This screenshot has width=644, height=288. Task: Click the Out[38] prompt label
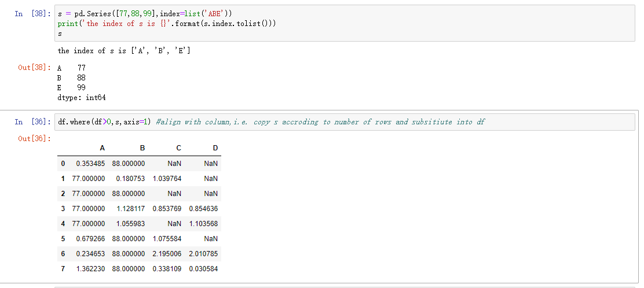click(35, 68)
